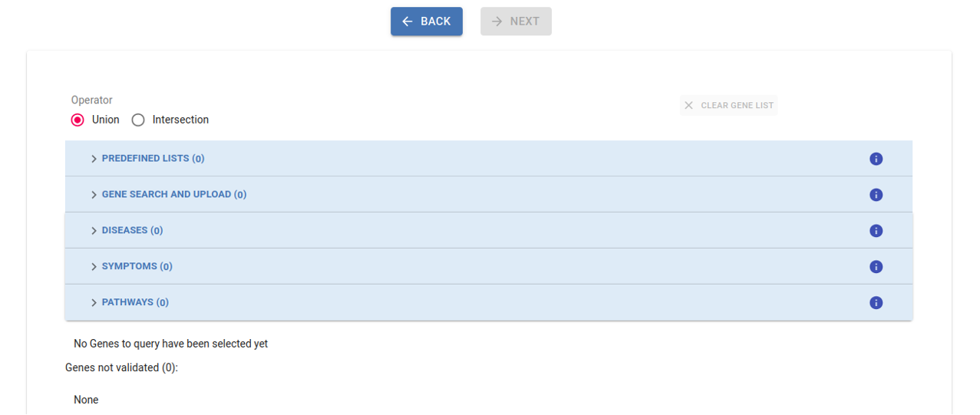Click the Diseases (0) header label
980x415 pixels.
click(132, 231)
